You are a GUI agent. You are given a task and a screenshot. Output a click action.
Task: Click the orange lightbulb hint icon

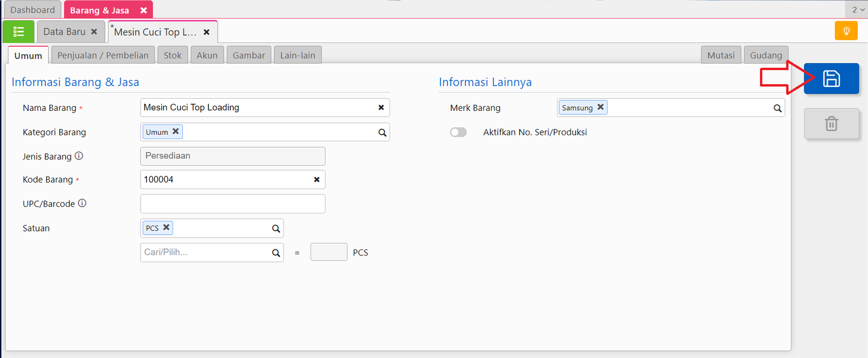pos(846,31)
